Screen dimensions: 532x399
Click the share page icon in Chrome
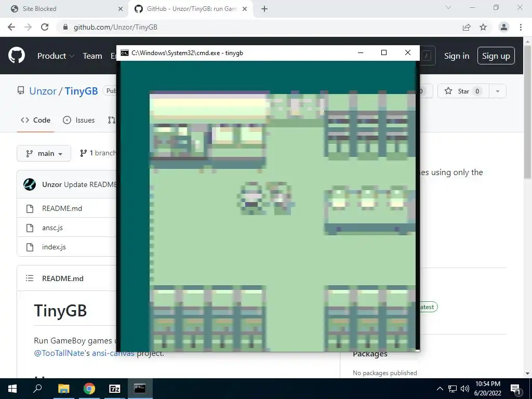click(467, 27)
